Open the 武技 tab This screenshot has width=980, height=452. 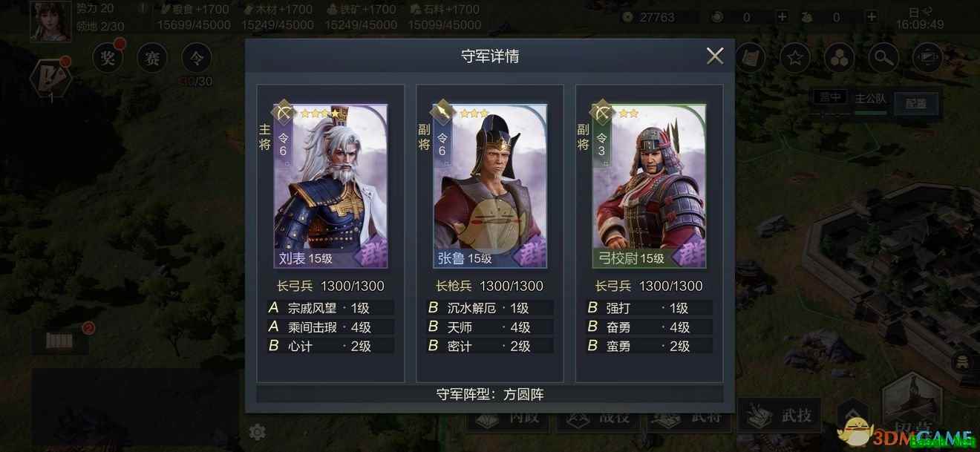point(779,416)
